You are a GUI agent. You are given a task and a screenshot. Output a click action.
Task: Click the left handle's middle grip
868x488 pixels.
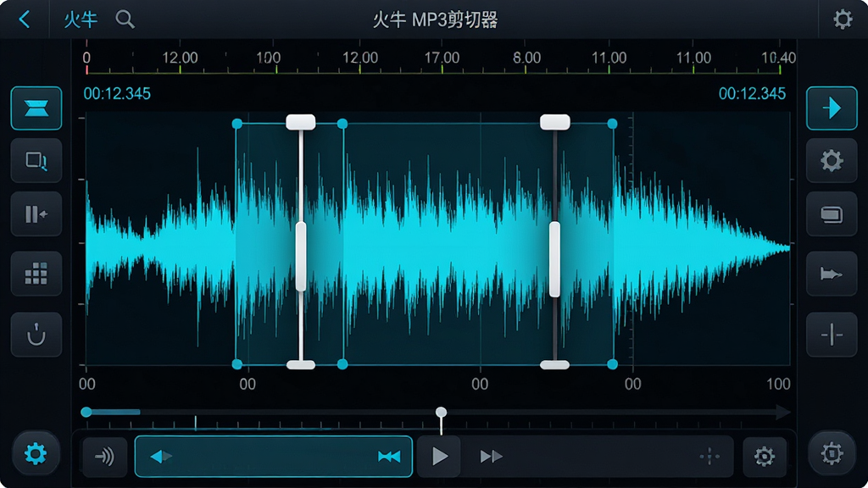click(x=301, y=256)
